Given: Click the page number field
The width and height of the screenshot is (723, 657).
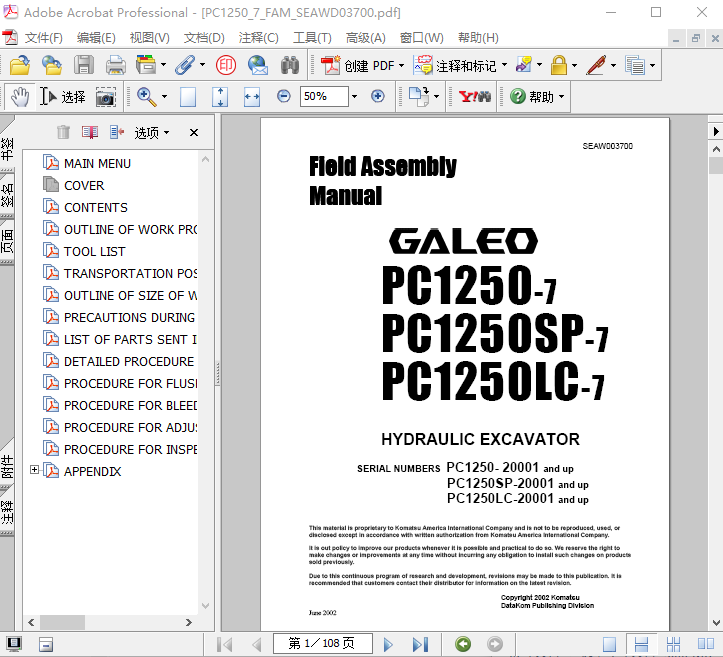Looking at the screenshot, I should [x=322, y=643].
